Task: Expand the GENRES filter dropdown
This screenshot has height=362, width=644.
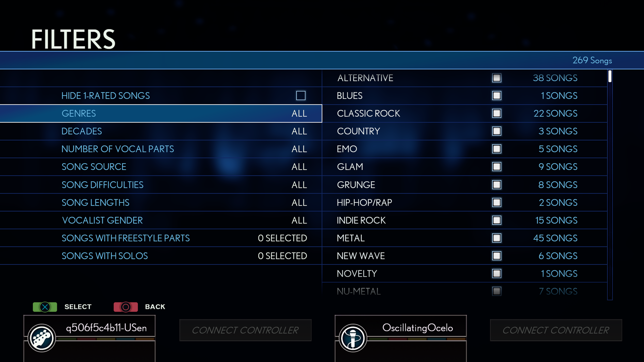Action: [x=184, y=113]
